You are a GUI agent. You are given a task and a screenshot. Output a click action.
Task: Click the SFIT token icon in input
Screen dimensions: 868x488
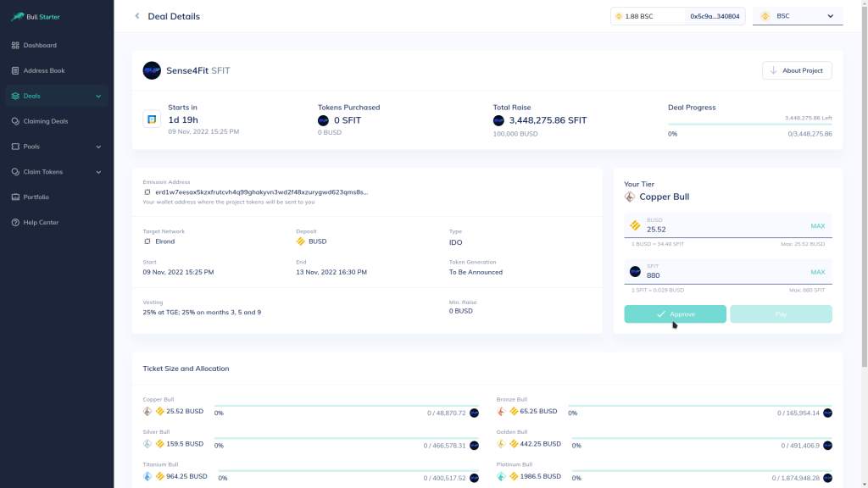click(635, 272)
